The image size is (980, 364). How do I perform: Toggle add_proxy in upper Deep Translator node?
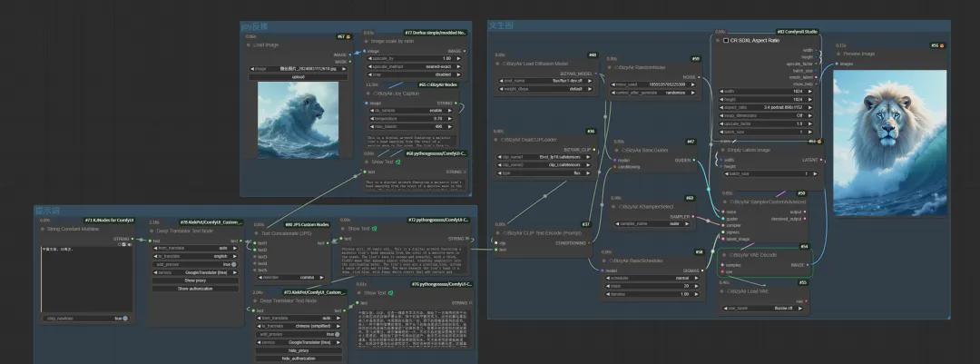coord(193,264)
